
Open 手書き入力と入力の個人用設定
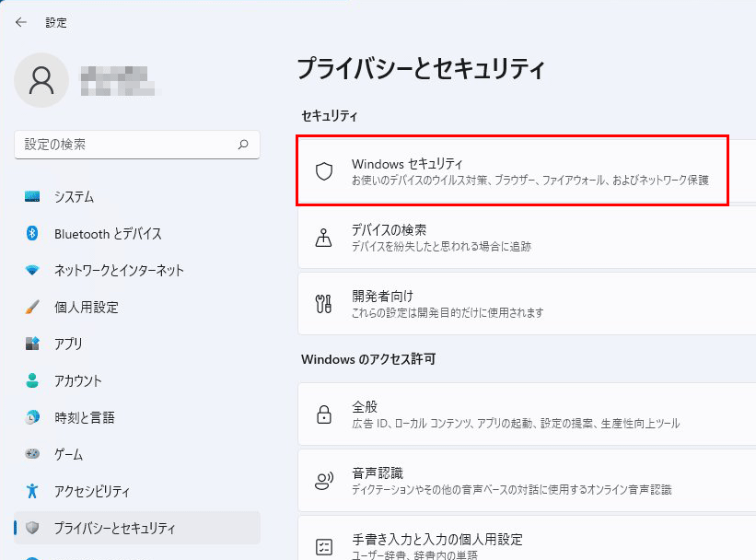[x=527, y=538]
